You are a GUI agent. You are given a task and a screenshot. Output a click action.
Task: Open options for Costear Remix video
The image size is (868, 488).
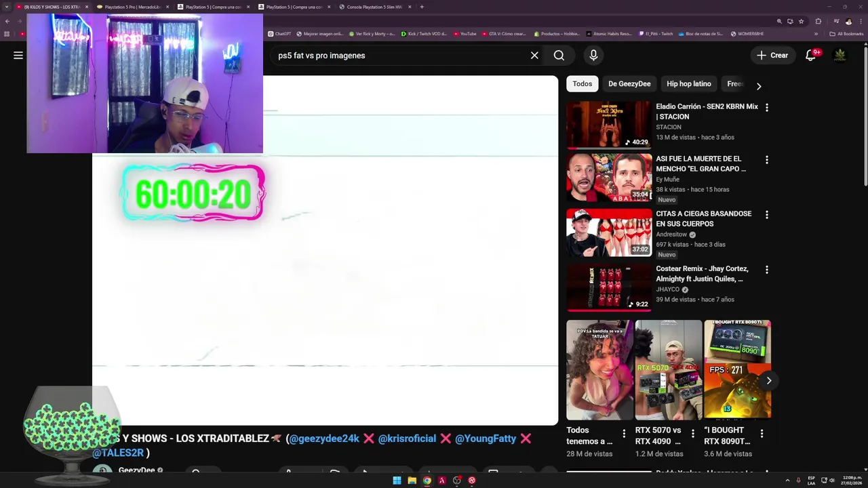(767, 270)
